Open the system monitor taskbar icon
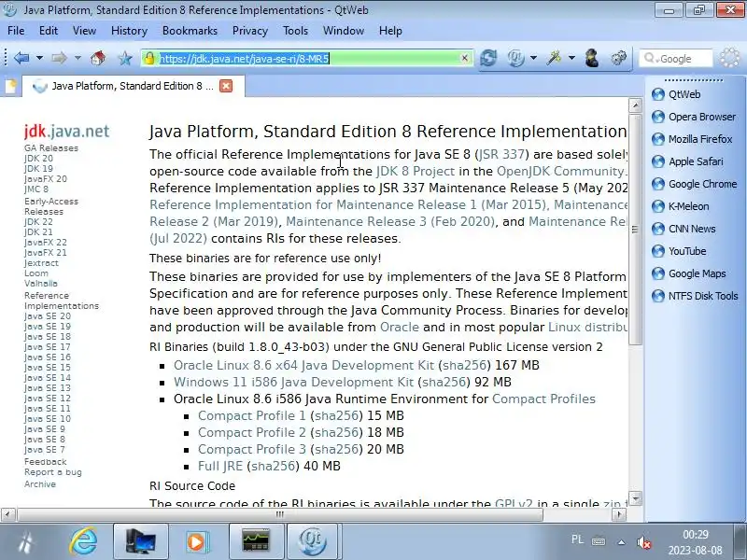Screen dimensions: 747x560 pyautogui.click(x=255, y=541)
